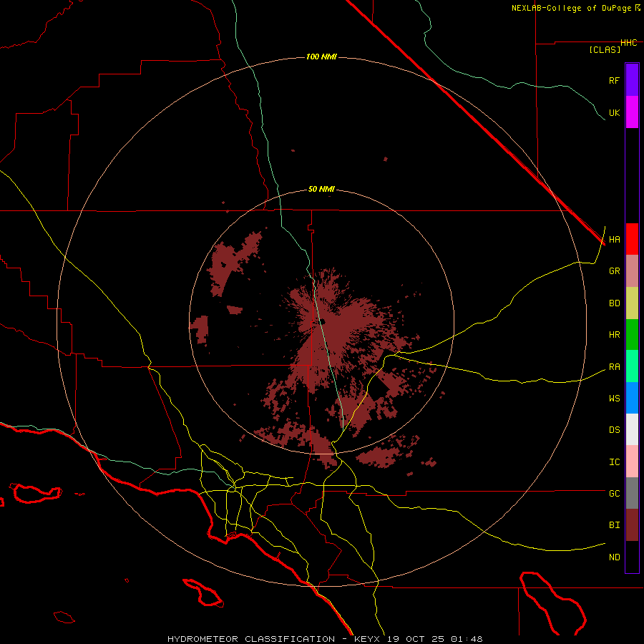
Task: Click the 100 NMI range ring label
Action: pos(321,57)
